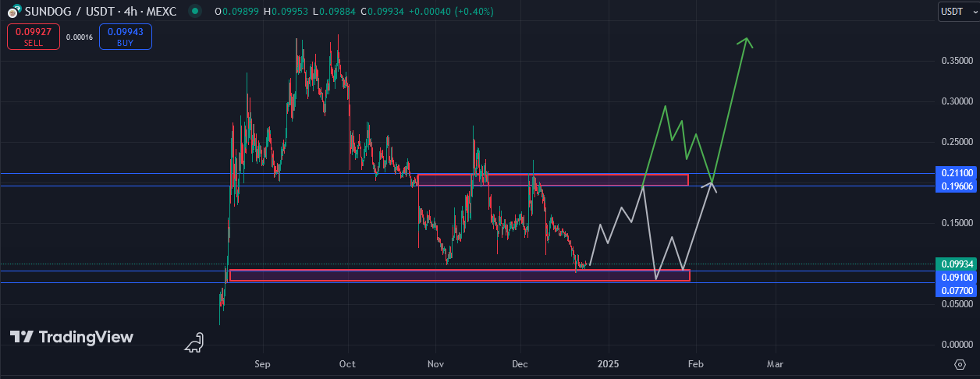Click the 0.00000 price axis label
Image resolution: width=980 pixels, height=379 pixels.
click(956, 345)
